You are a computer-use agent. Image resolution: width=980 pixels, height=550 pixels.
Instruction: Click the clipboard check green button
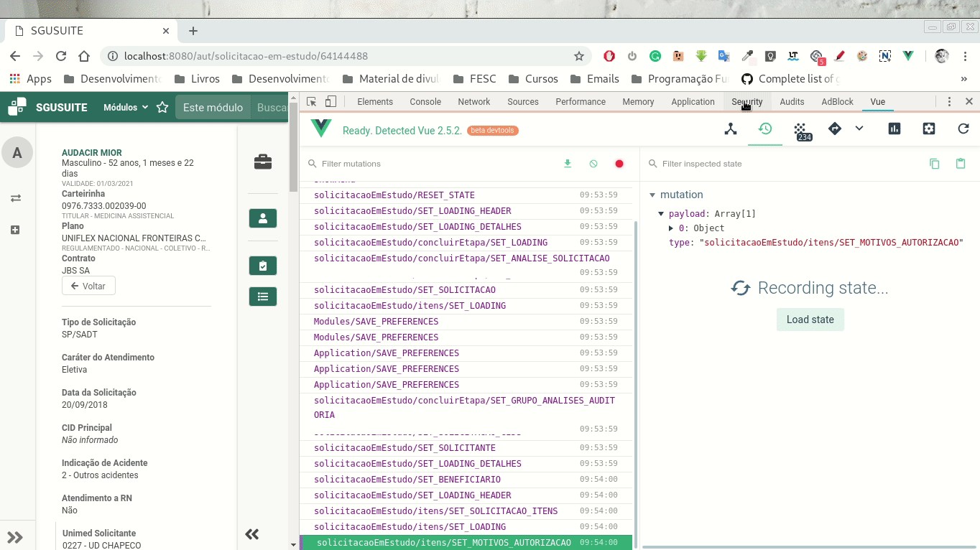(x=263, y=266)
